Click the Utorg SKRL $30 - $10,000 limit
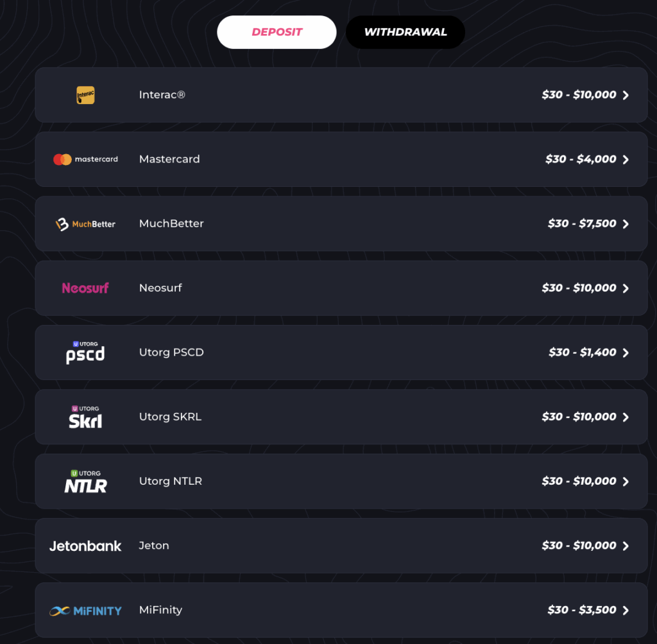 579,417
